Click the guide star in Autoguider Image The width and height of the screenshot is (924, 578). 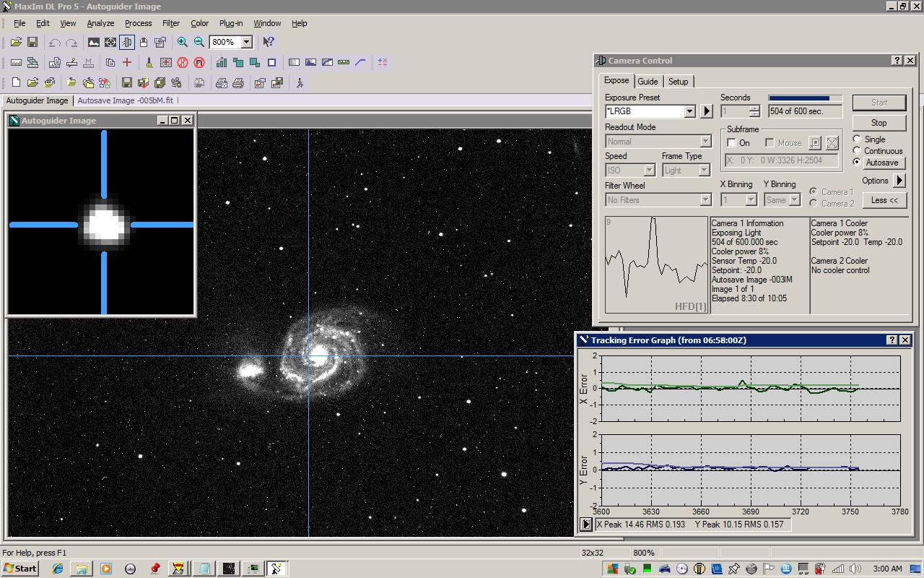click(x=105, y=223)
